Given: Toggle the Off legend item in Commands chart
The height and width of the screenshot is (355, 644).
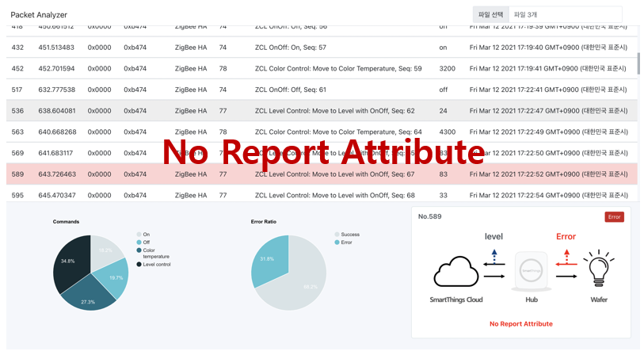Looking at the screenshot, I should 143,242.
